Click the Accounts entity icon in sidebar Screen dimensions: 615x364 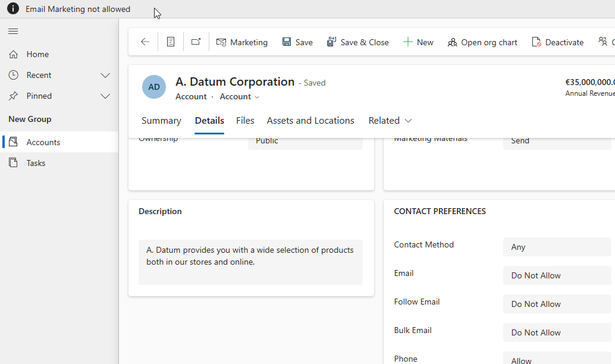point(13,142)
